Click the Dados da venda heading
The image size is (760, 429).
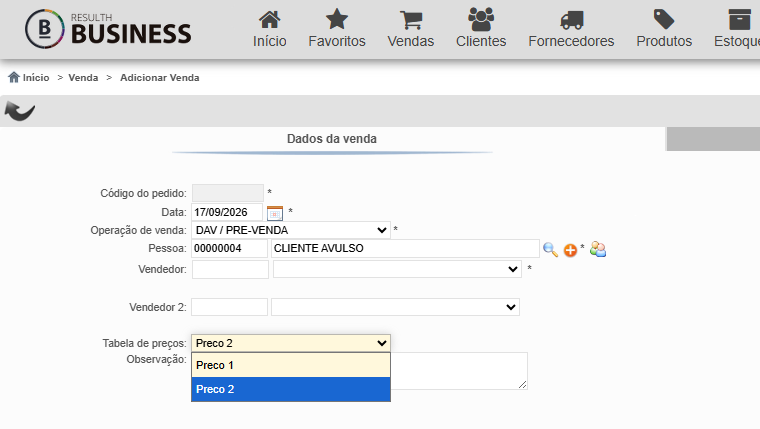332,139
